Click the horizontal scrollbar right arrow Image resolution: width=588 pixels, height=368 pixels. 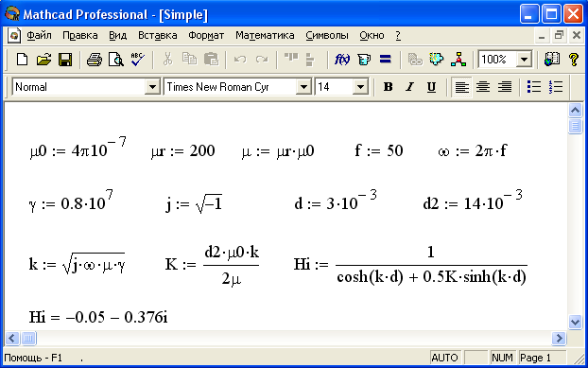(x=559, y=339)
